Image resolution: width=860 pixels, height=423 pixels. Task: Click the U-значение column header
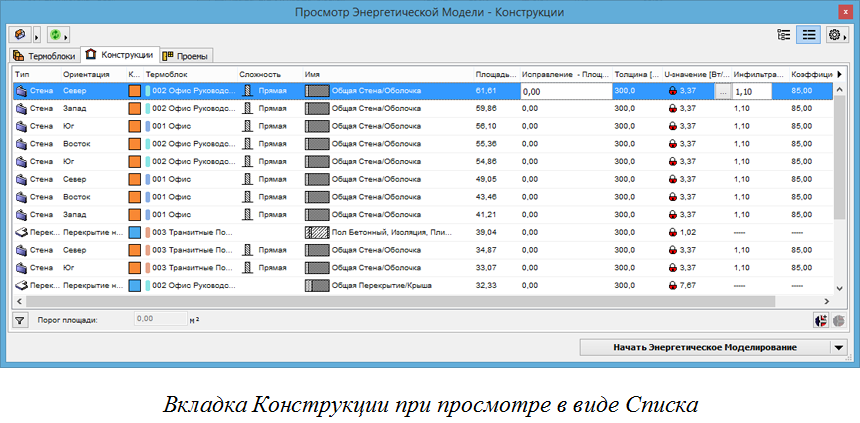click(696, 74)
